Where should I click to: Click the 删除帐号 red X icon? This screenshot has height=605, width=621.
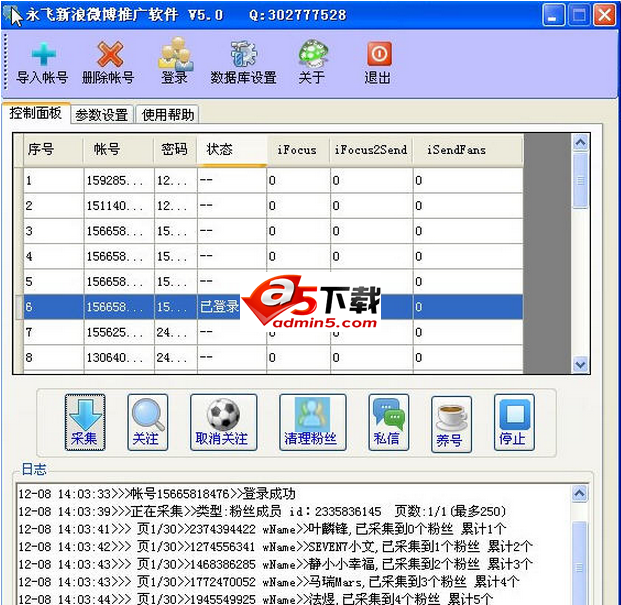pyautogui.click(x=110, y=54)
